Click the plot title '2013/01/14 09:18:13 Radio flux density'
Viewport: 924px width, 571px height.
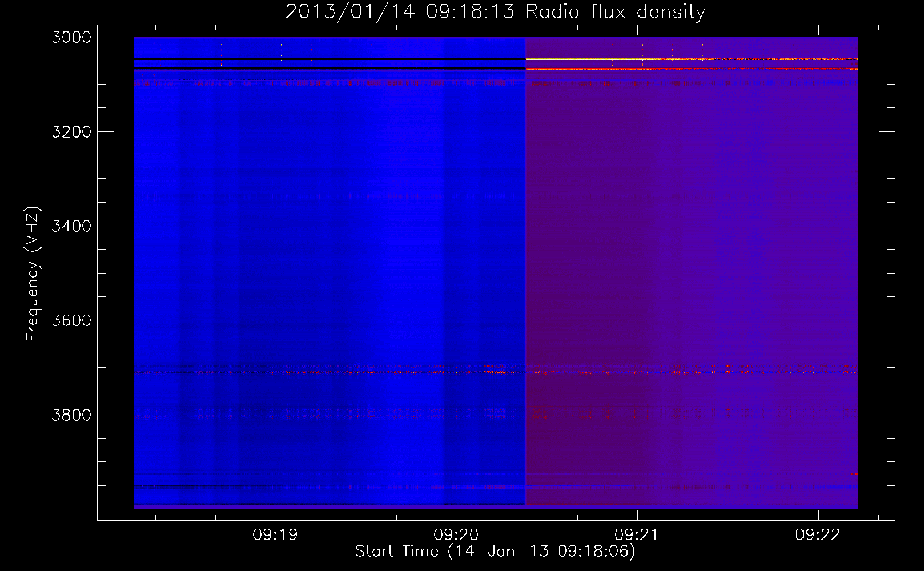coord(495,11)
